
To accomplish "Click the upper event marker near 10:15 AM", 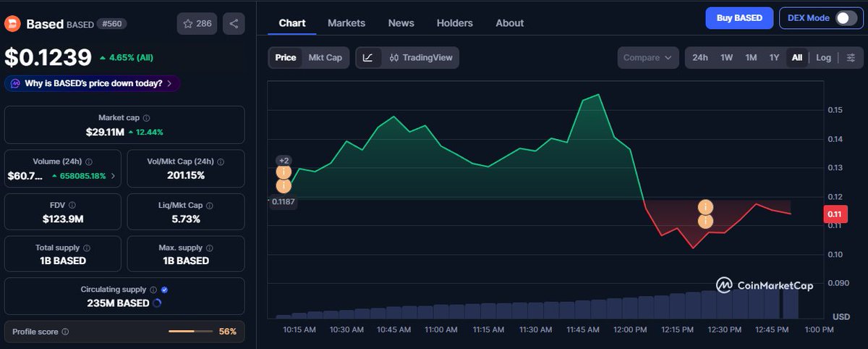I will tap(284, 172).
